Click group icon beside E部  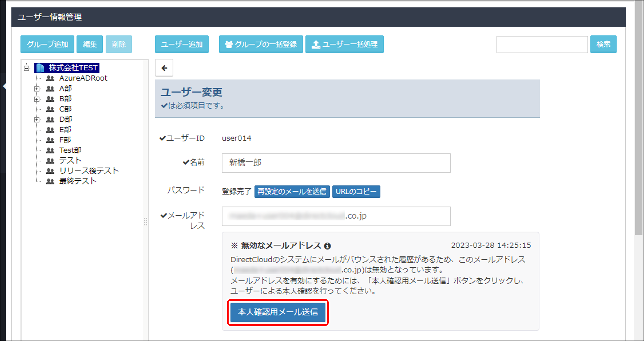[50, 130]
